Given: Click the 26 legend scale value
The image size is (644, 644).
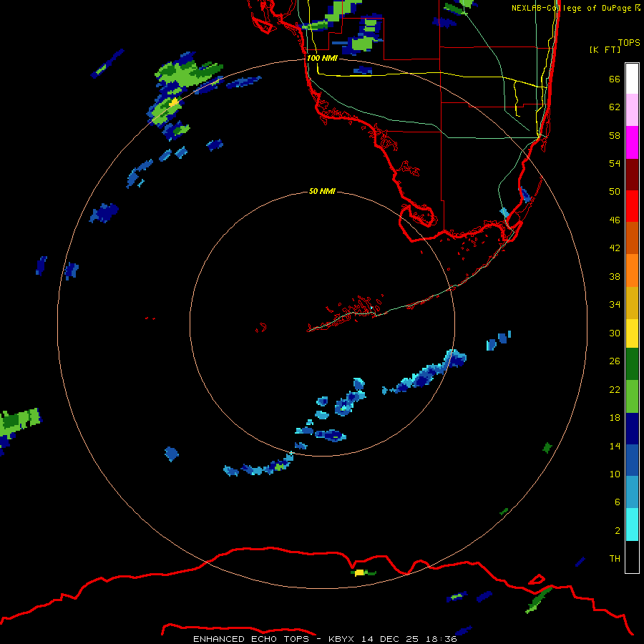Looking at the screenshot, I should click(x=615, y=361).
